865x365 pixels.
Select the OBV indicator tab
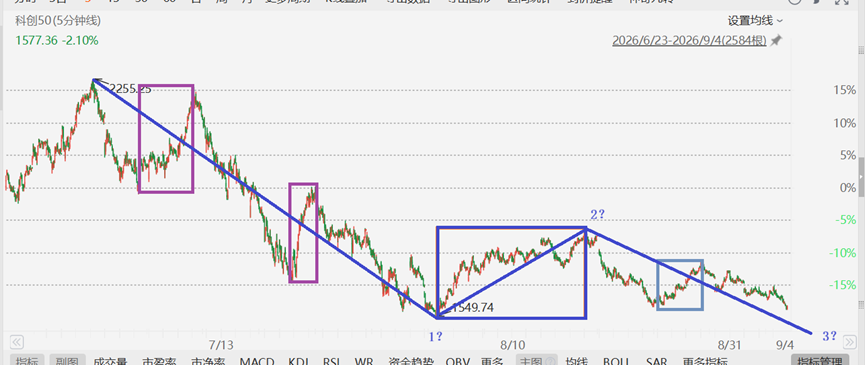[x=457, y=361]
